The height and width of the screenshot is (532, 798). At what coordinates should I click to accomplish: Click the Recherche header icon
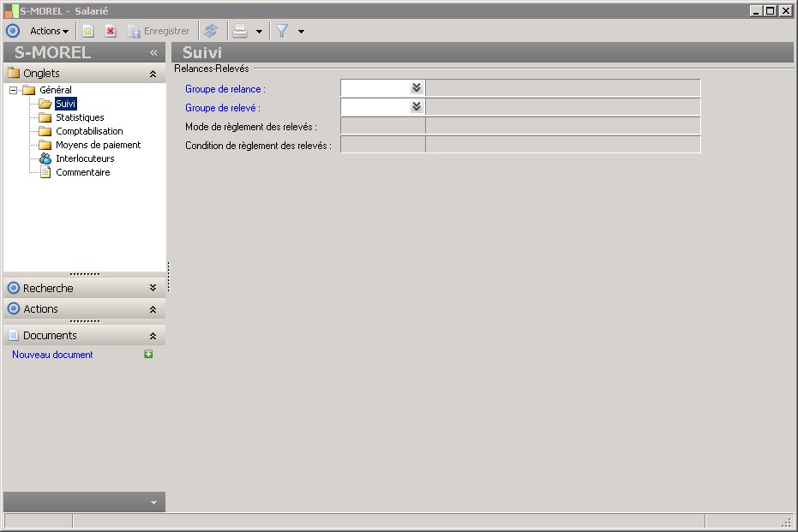pos(14,288)
